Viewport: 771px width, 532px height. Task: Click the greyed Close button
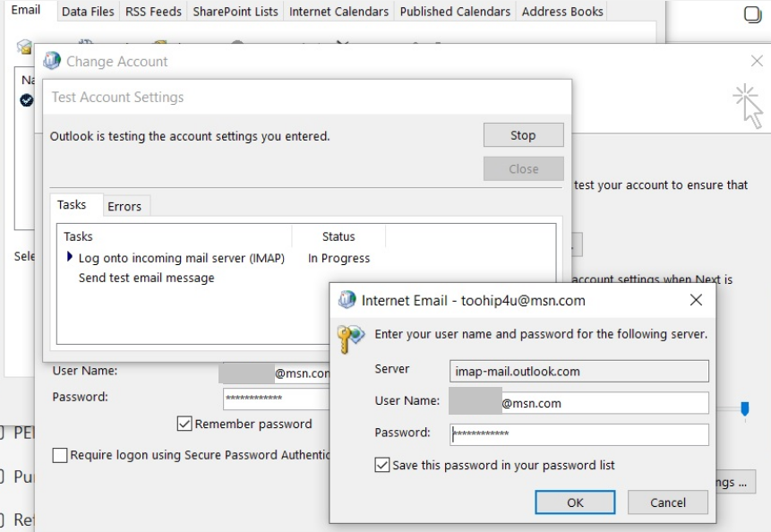[523, 169]
